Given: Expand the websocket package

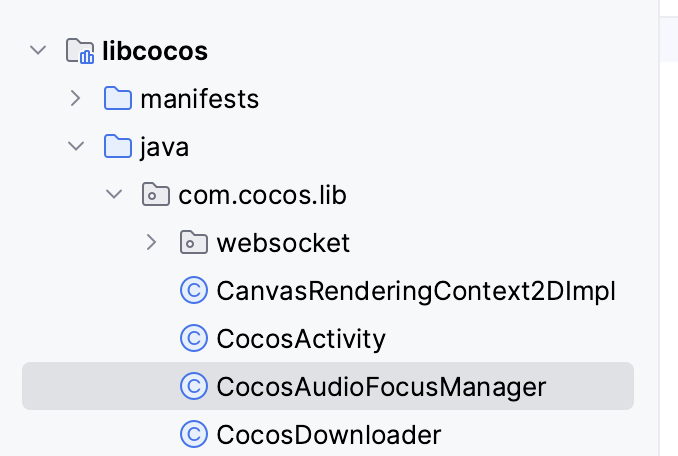Looking at the screenshot, I should tap(152, 243).
